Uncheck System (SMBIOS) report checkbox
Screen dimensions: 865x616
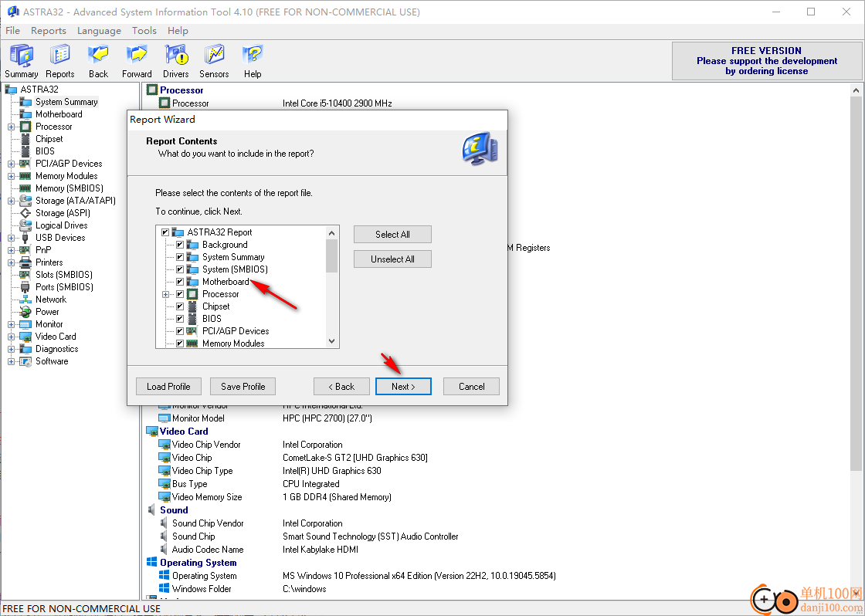(x=180, y=269)
